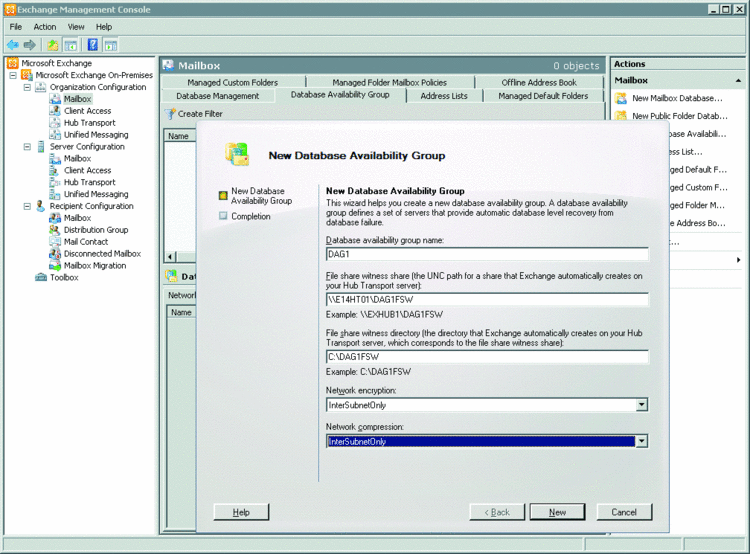
Task: Collapse the Organization Configuration tree node
Action: [27, 87]
